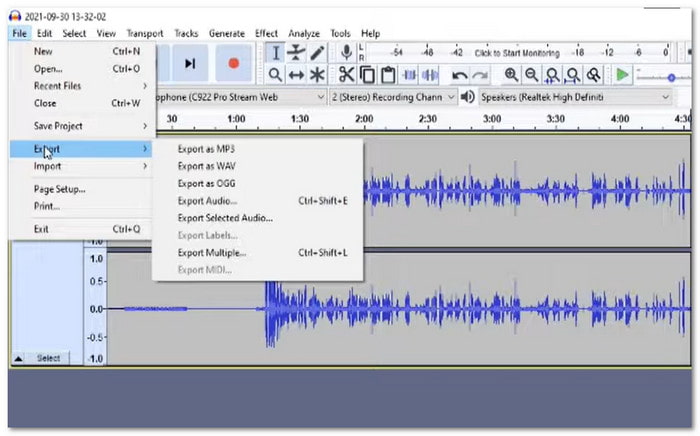
Task: Open the Edit menu
Action: [x=44, y=33]
